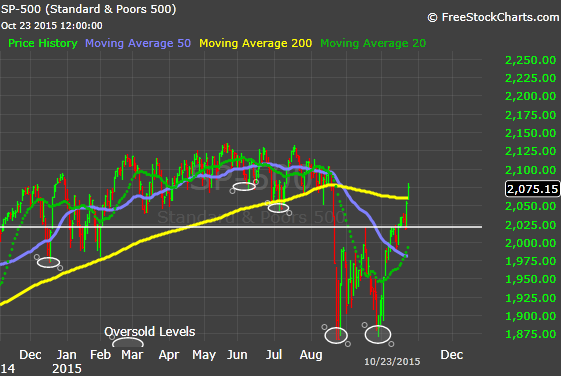Image resolution: width=561 pixels, height=376 pixels.
Task: Click the 2,200.00 price axis label
Action: [x=530, y=96]
